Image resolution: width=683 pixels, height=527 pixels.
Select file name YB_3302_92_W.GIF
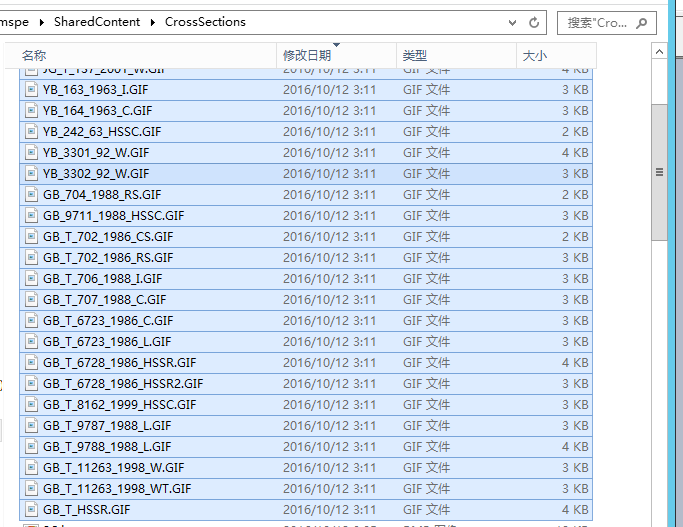(x=96, y=174)
